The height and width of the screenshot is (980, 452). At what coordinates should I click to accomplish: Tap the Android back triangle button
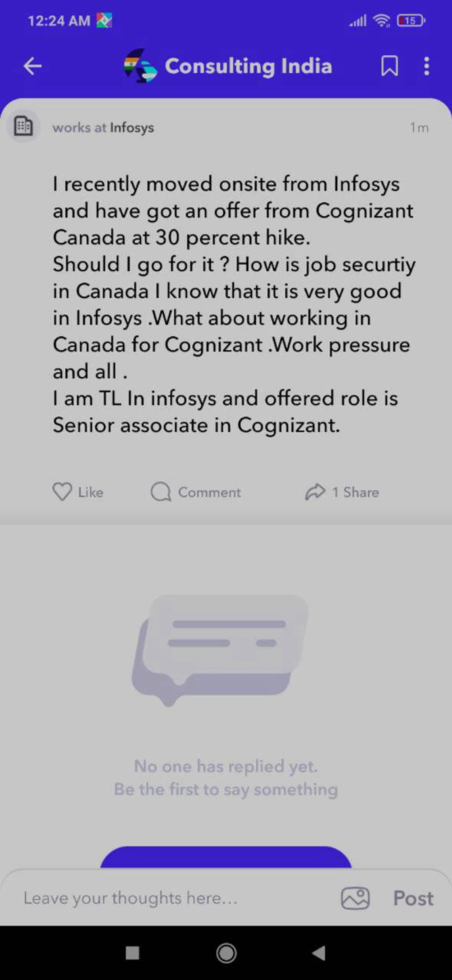(319, 953)
